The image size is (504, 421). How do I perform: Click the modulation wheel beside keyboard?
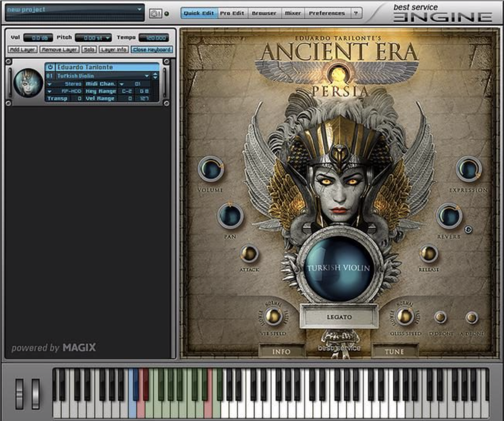tap(35, 394)
